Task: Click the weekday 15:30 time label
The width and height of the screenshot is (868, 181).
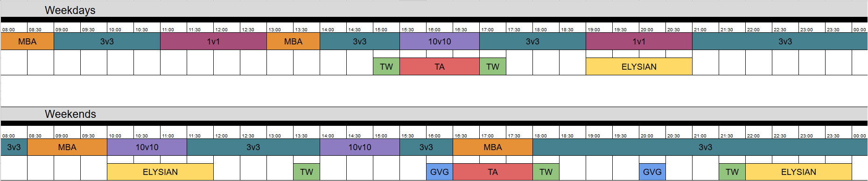Action: [x=407, y=29]
